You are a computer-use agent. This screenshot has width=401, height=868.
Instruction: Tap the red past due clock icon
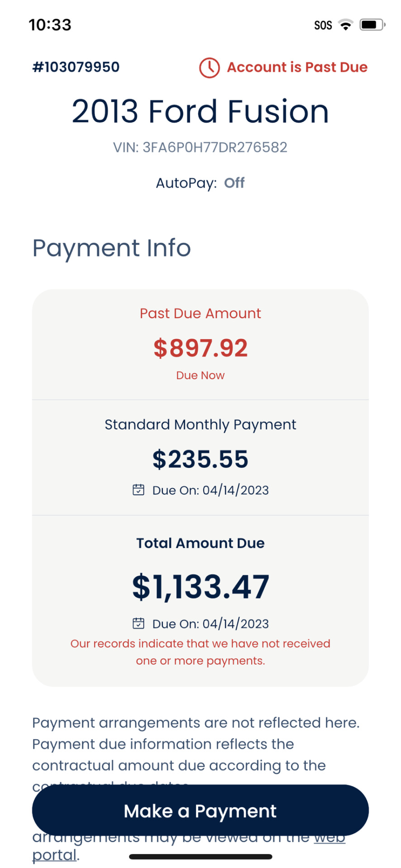pyautogui.click(x=209, y=67)
